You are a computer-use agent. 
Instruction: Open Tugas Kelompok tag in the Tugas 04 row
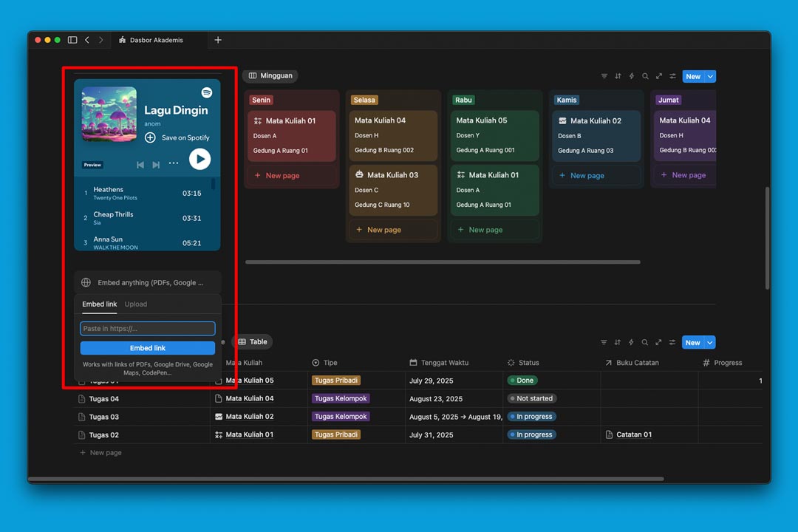(x=341, y=398)
